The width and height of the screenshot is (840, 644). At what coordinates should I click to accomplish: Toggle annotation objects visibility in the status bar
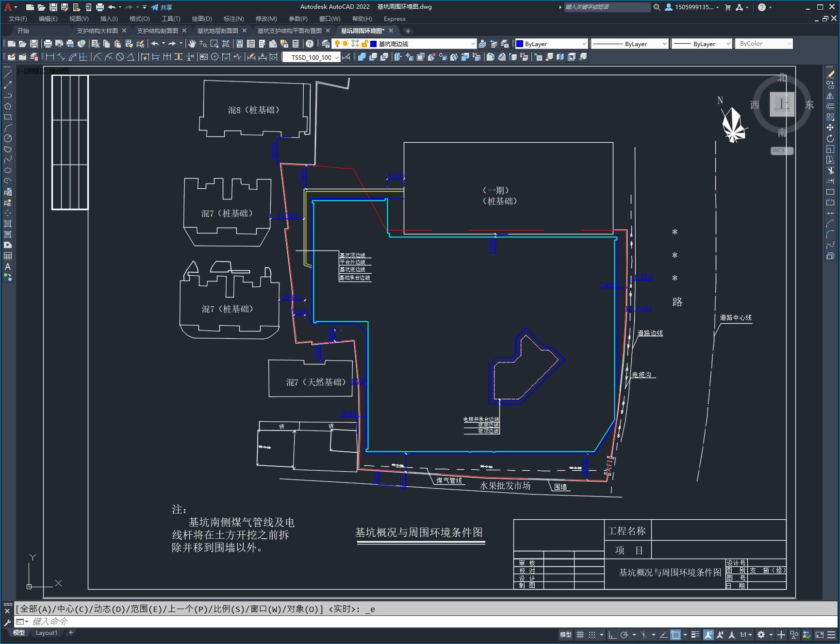(x=708, y=634)
